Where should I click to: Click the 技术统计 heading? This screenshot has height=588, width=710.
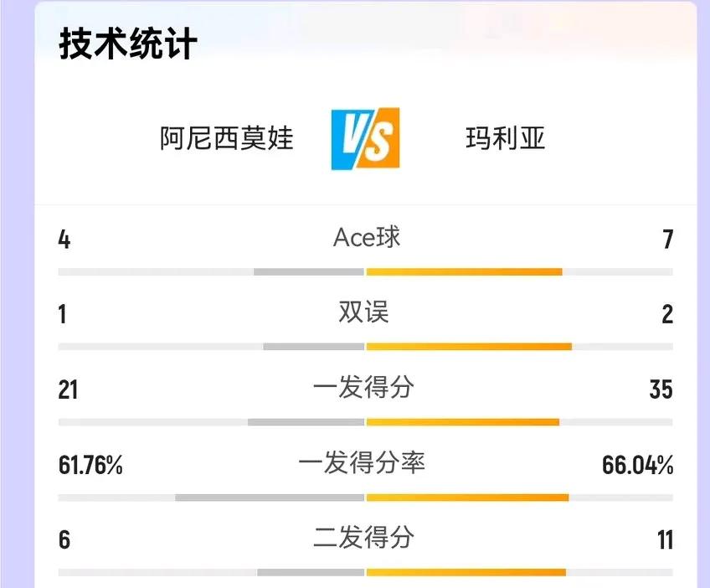pos(128,44)
